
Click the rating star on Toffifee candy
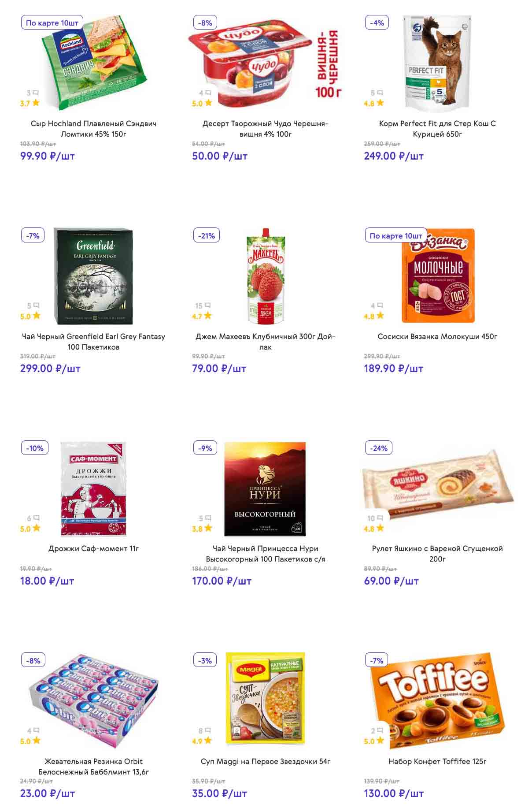coord(380,741)
